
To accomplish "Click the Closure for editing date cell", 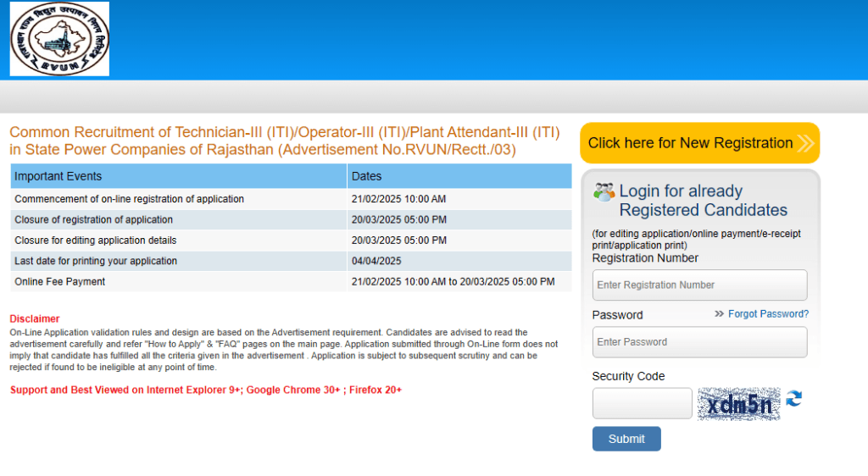I will tap(459, 241).
